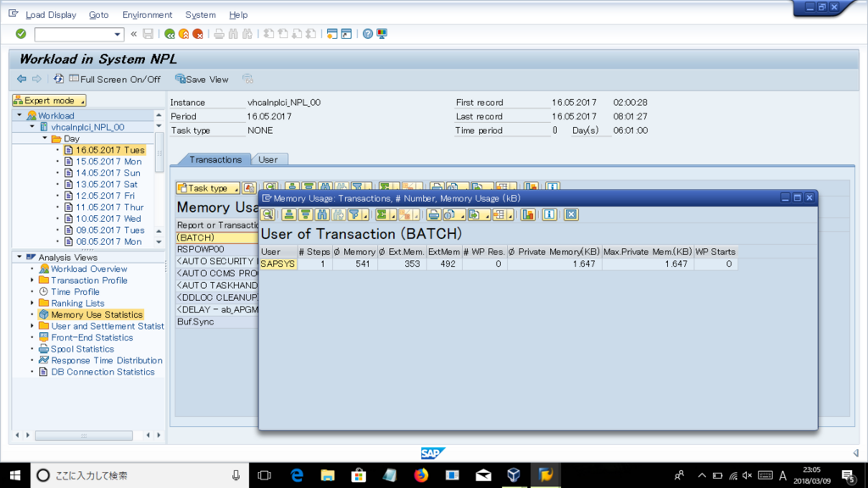Screen dimensions: 868x488
Task: Click the Details magnifier icon in popup
Action: pos(268,214)
